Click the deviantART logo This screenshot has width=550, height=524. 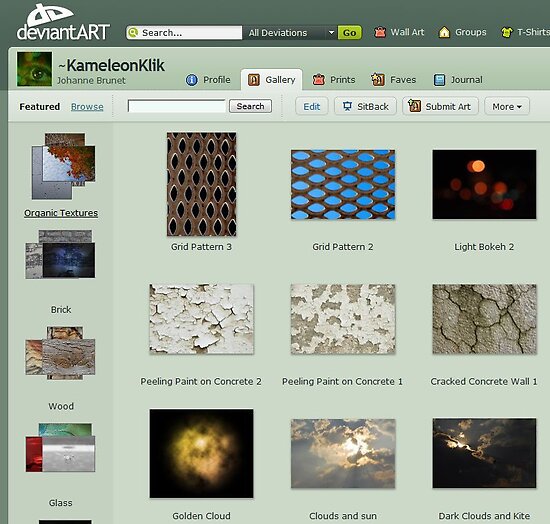tap(63, 22)
